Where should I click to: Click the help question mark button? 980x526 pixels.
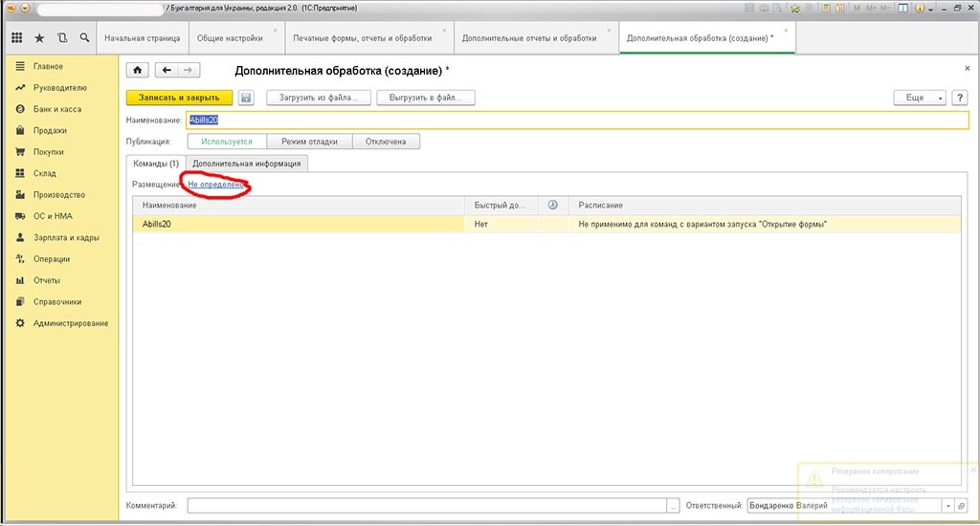pos(959,98)
